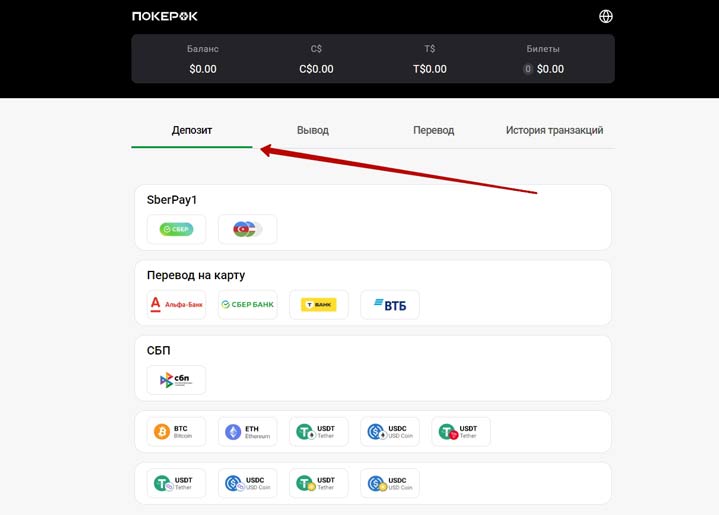Click the Перевод на карту heading
This screenshot has height=515, width=719.
click(x=196, y=275)
